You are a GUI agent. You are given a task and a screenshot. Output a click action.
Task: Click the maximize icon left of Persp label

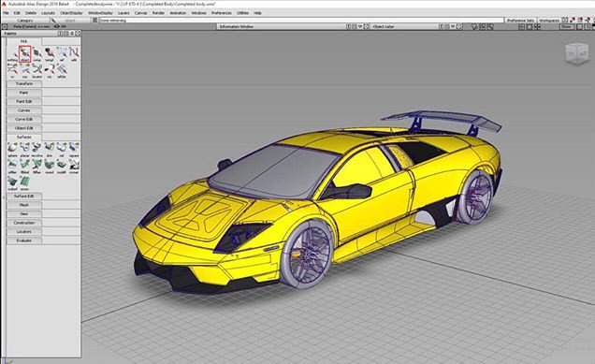[x=4, y=26]
